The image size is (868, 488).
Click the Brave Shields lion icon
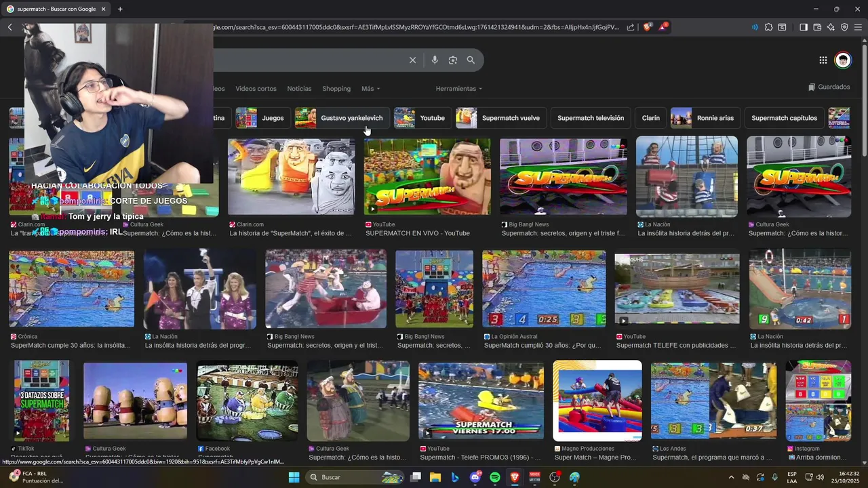pos(647,27)
